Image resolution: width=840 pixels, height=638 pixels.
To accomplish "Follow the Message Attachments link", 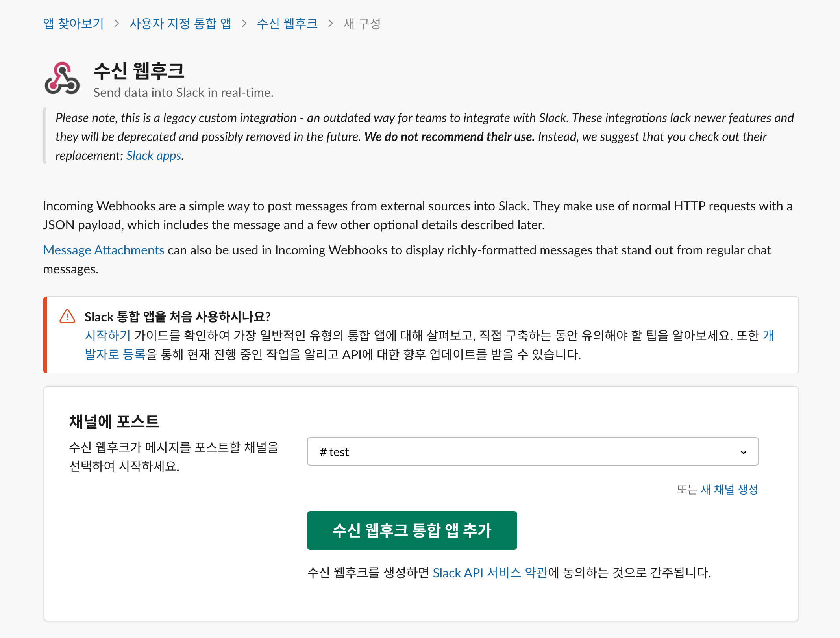I will [x=104, y=250].
